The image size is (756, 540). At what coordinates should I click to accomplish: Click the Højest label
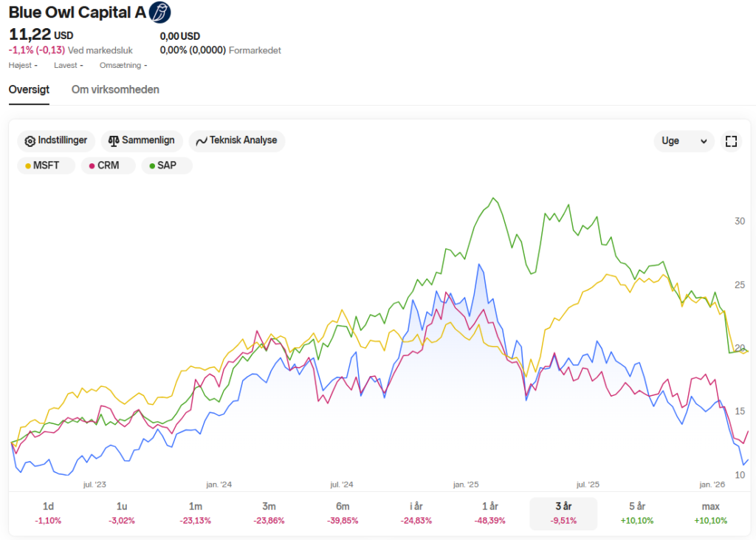[x=20, y=65]
